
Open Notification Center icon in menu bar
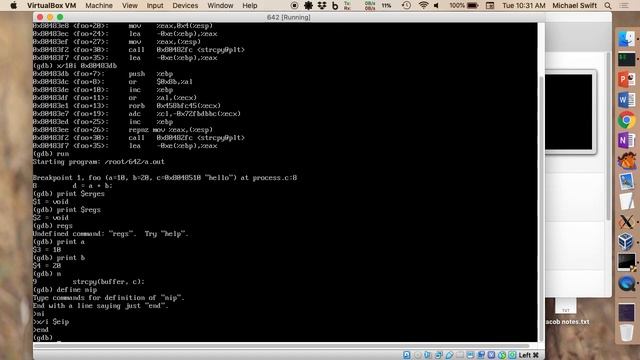coord(624,6)
